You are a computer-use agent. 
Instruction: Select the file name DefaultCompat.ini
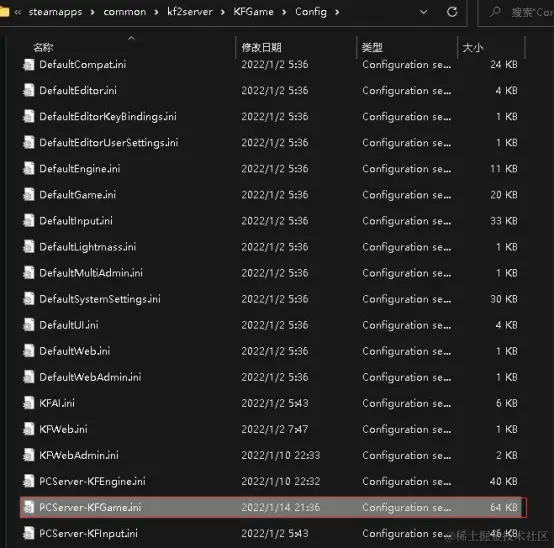82,65
